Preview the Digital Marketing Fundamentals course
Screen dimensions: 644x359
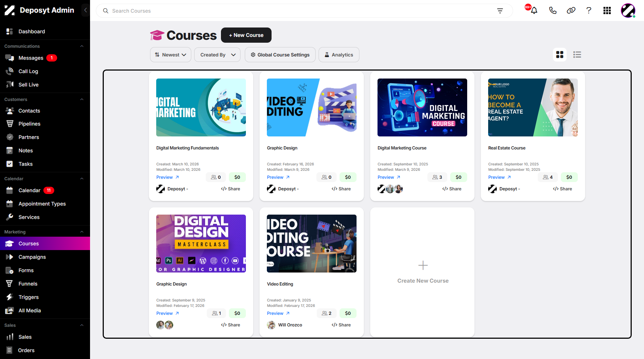click(x=168, y=177)
